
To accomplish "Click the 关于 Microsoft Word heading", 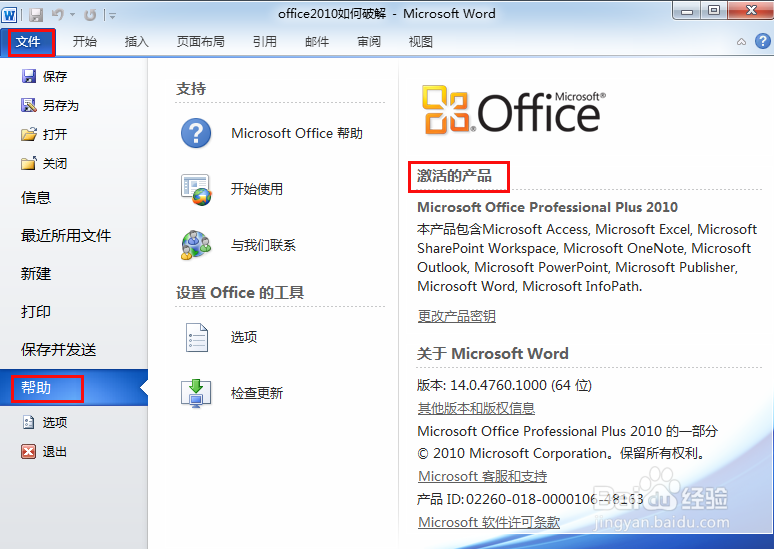I will 493,353.
